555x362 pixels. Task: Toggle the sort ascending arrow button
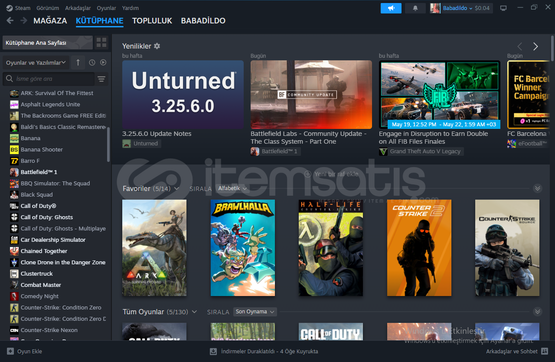coord(78,63)
